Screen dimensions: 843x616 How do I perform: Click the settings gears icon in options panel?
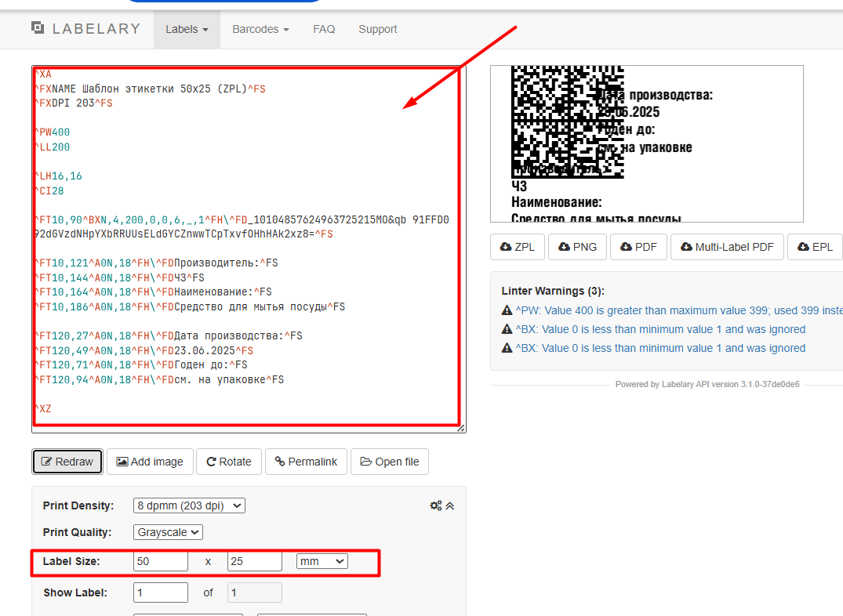click(436, 505)
